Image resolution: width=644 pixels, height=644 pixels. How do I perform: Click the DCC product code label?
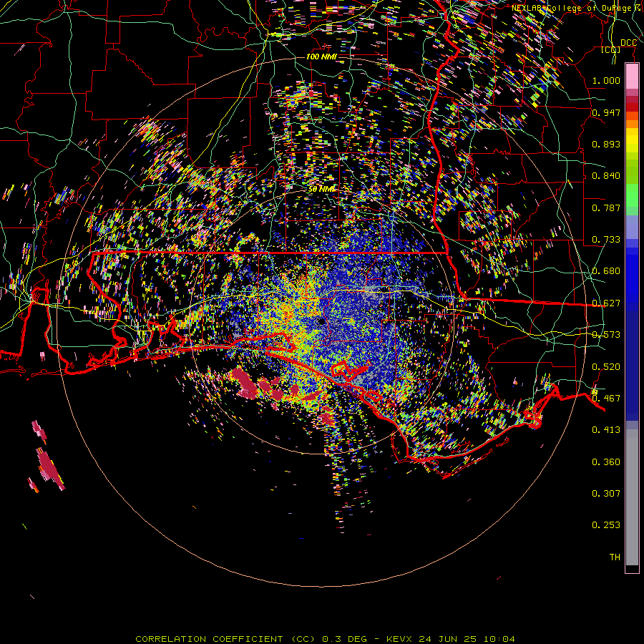coord(628,43)
